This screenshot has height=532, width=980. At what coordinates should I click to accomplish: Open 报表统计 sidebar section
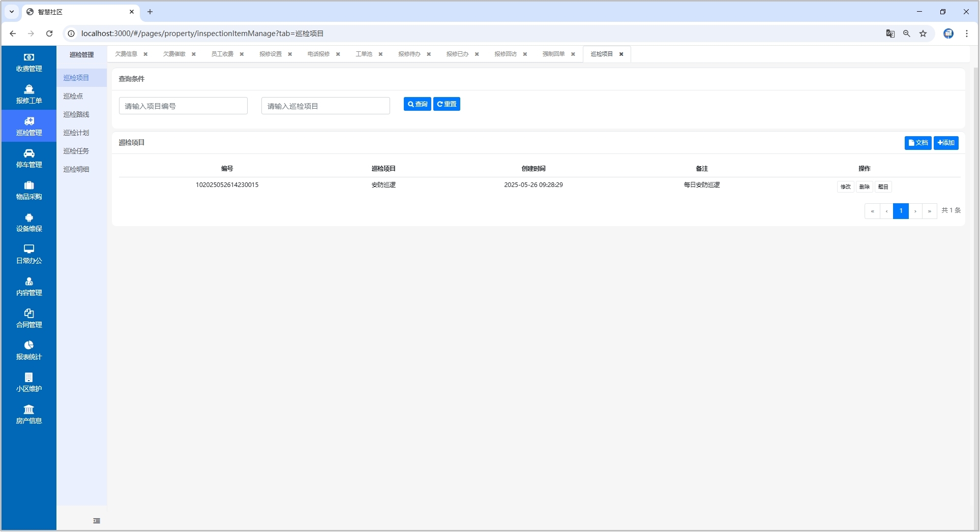click(29, 351)
